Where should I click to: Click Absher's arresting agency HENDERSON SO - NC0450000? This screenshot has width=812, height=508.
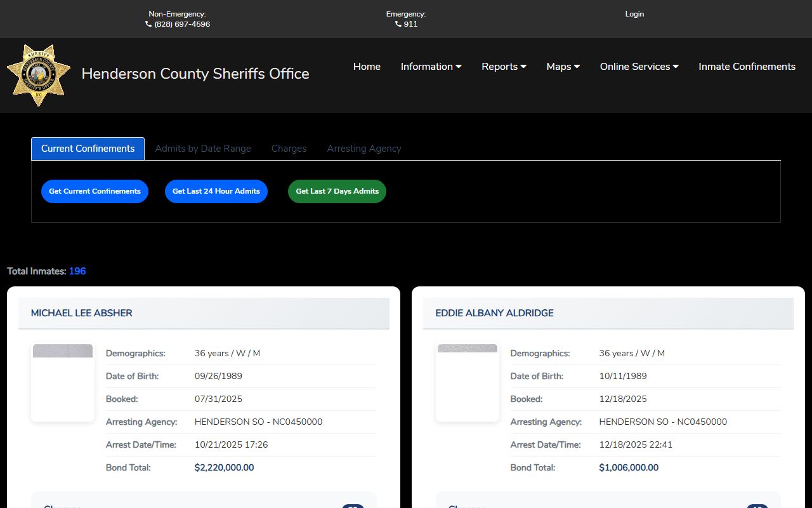click(x=258, y=422)
